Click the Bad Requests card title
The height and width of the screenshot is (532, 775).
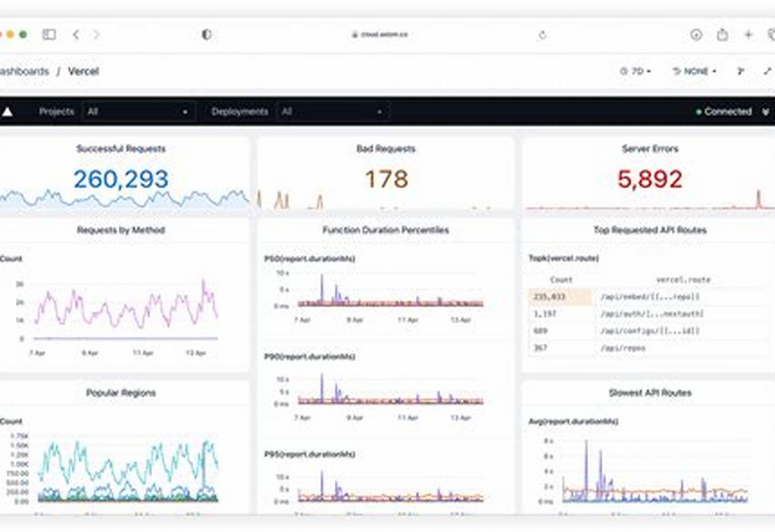pos(386,149)
